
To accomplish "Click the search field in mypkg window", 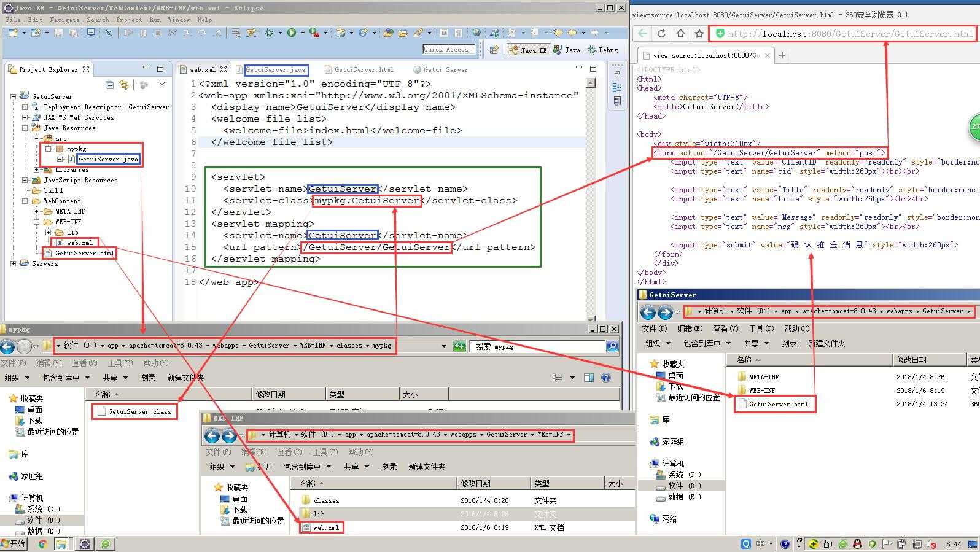I will click(x=538, y=346).
